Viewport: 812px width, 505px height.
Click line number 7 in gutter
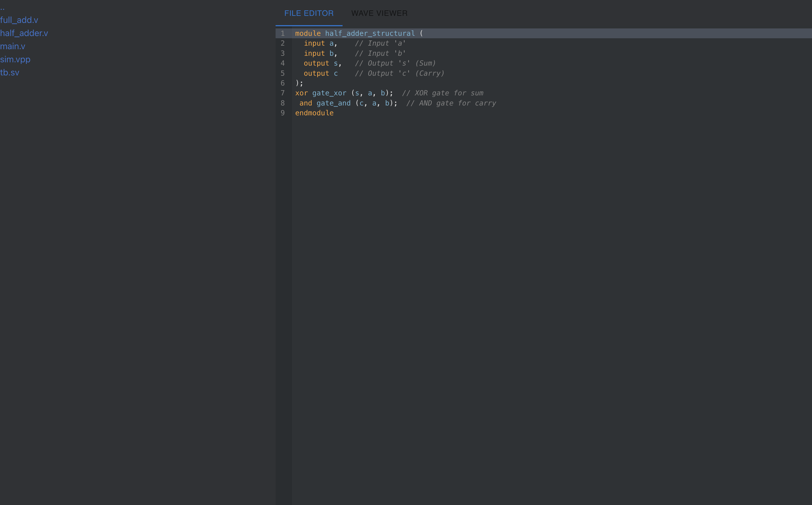(x=283, y=93)
